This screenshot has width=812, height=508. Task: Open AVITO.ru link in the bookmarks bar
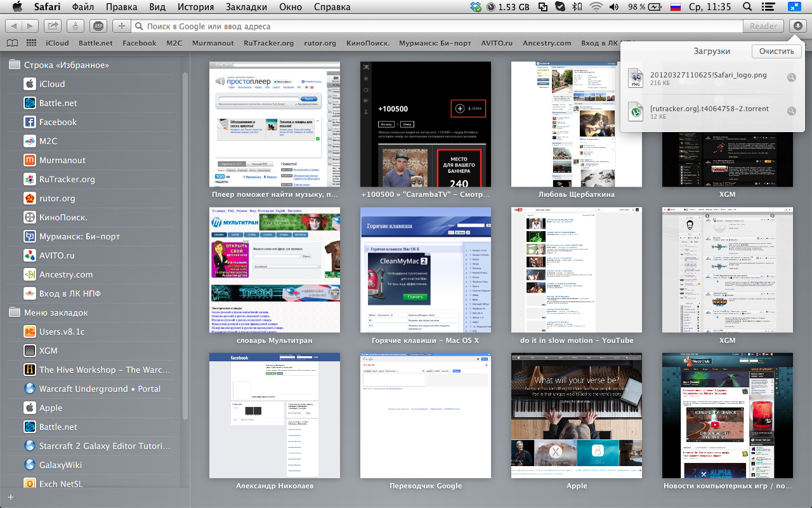[497, 43]
